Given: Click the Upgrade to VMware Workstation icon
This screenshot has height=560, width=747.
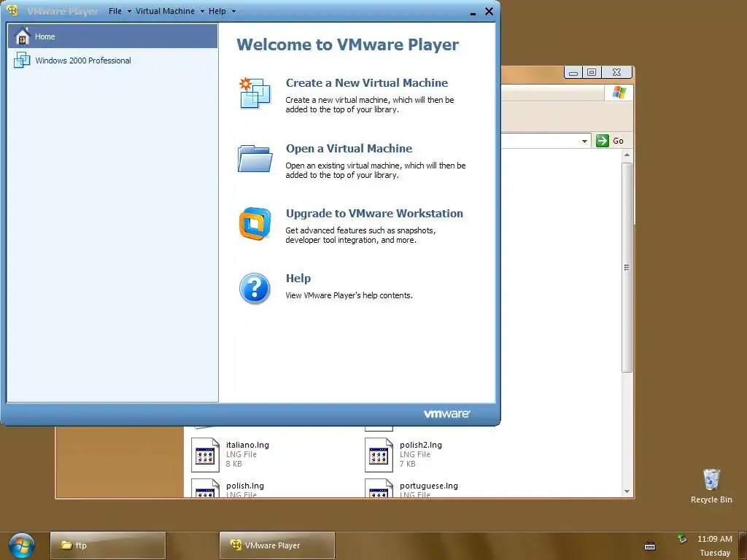Looking at the screenshot, I should [255, 223].
